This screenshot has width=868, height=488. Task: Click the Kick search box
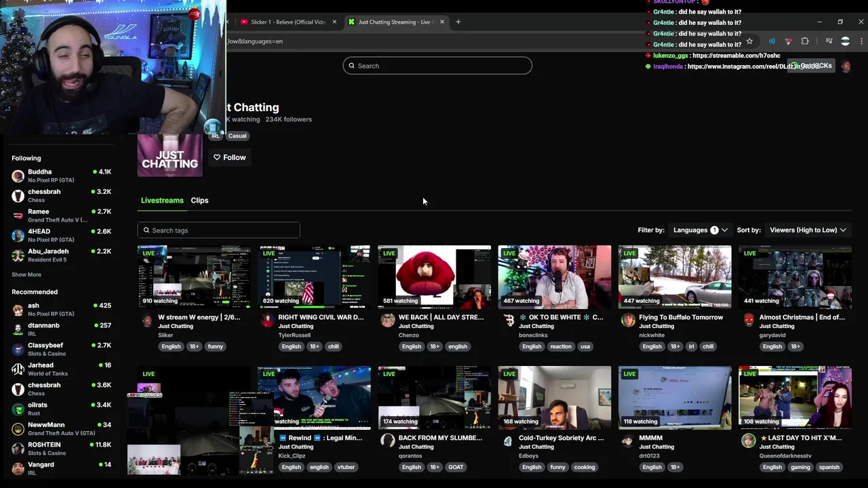coord(437,66)
